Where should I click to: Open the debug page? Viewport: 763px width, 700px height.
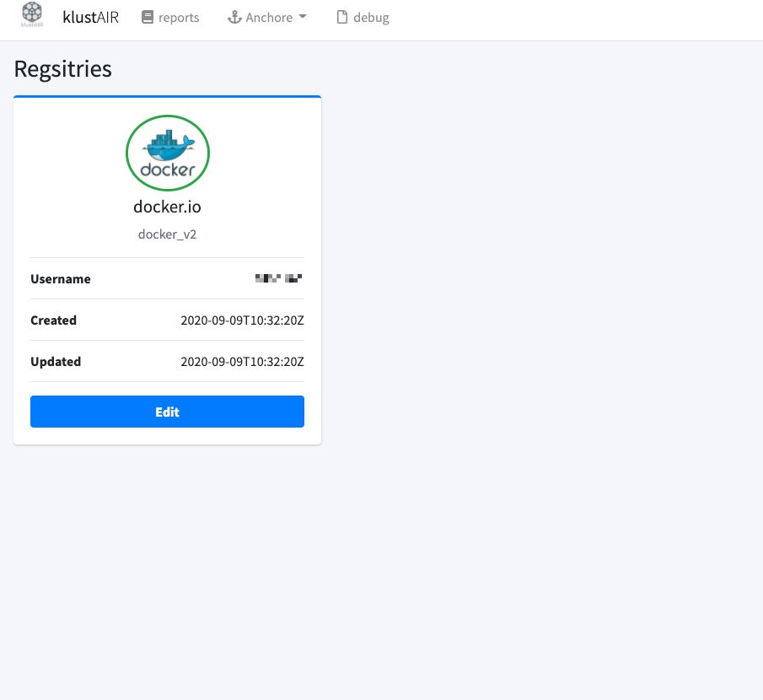371,18
